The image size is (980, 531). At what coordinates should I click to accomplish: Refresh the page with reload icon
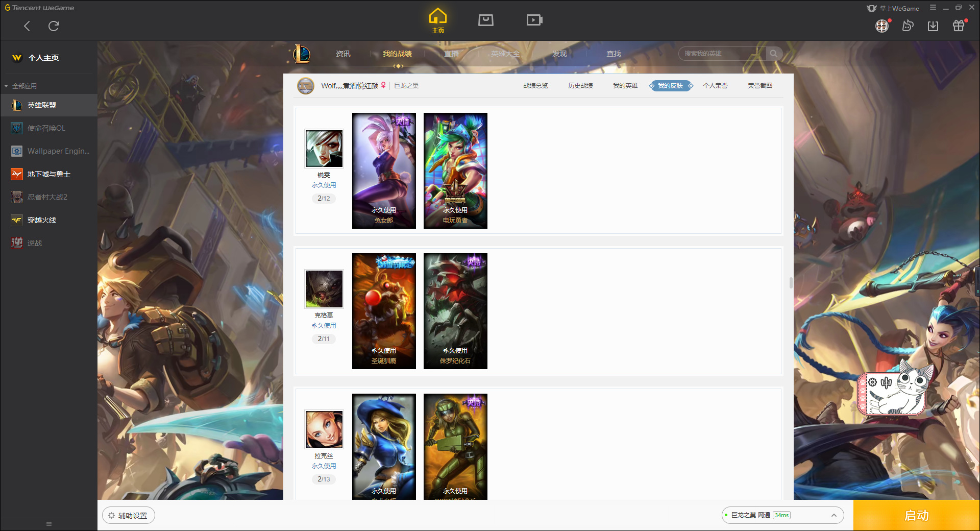[x=54, y=26]
